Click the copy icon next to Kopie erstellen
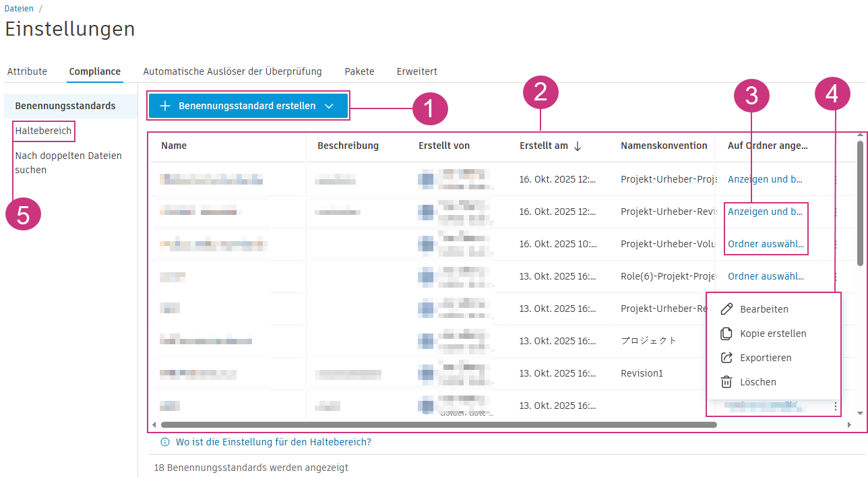 [726, 333]
